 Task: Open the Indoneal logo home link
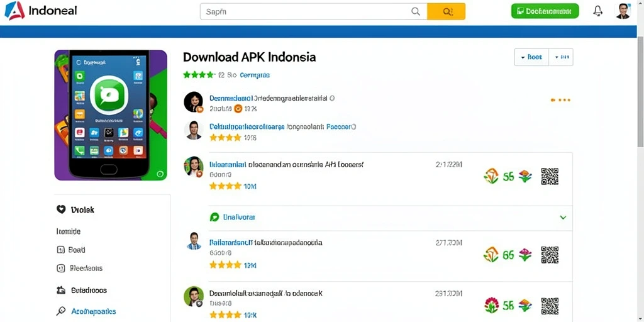(x=41, y=11)
